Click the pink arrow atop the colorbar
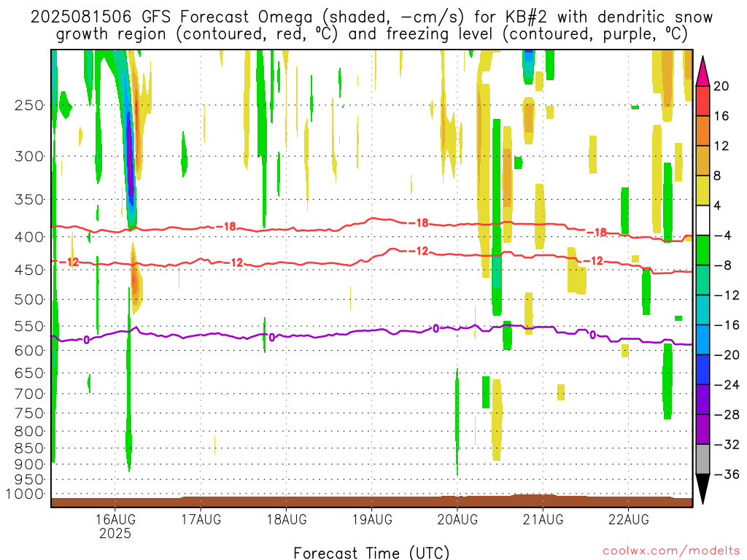The height and width of the screenshot is (560, 747). click(x=703, y=71)
